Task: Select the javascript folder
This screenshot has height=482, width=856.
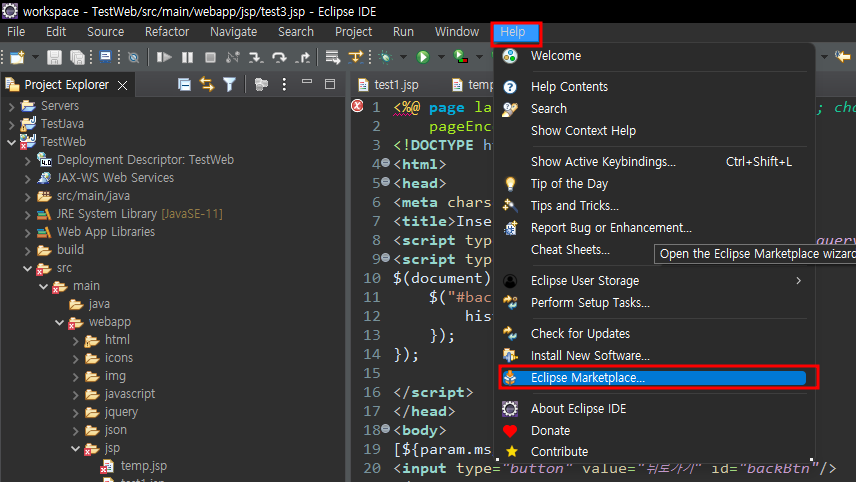Action: 130,394
